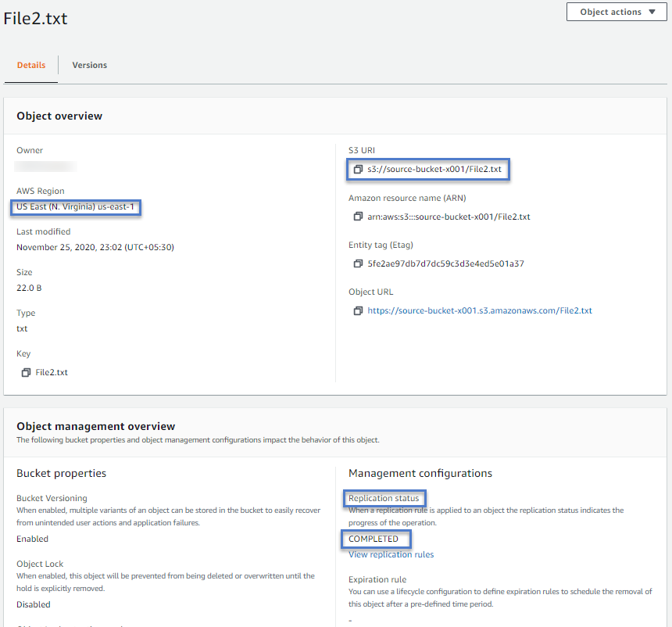Select the Etag value 5fe2ae97db7d7dc59c3d3e4ed5e01a37

pos(445,263)
